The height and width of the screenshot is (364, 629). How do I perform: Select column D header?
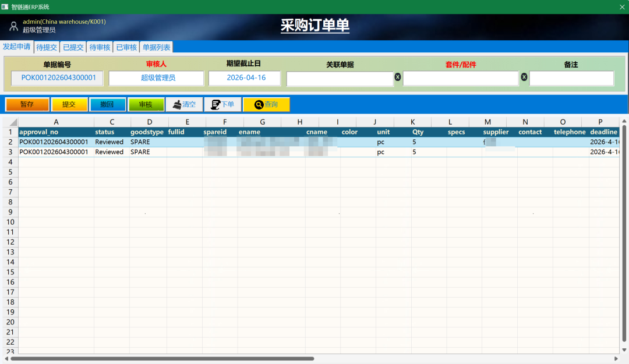[x=150, y=122]
